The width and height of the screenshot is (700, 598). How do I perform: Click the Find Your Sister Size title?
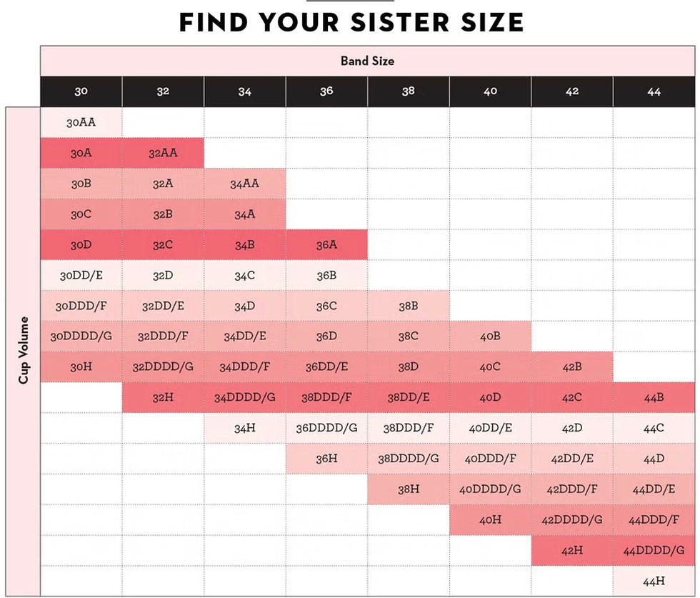(x=351, y=23)
